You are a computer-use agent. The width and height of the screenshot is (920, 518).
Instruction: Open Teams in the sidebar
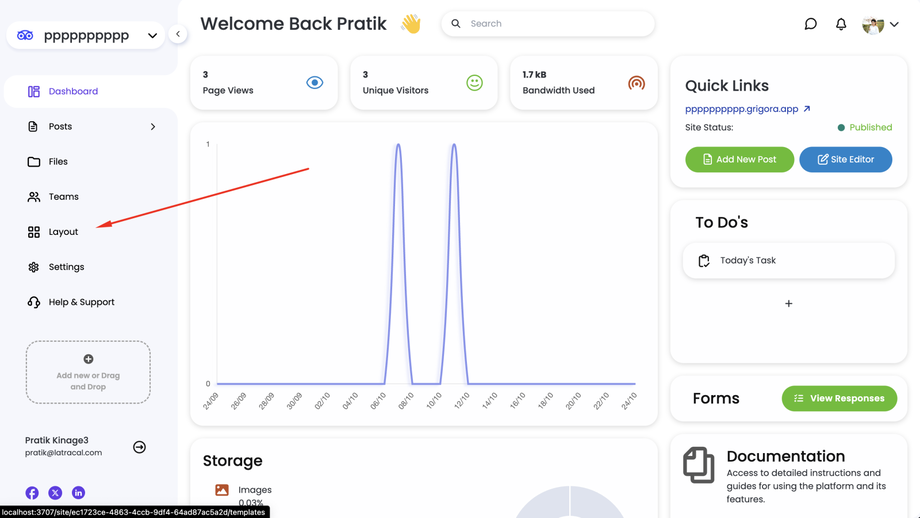(x=63, y=197)
